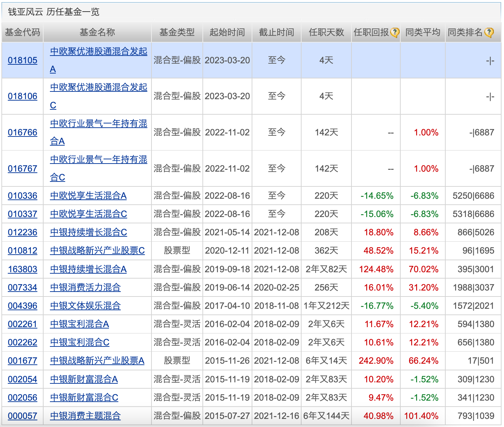504x427 pixels.
Task: Select the 6年又144天 tenure cell
Action: (327, 416)
